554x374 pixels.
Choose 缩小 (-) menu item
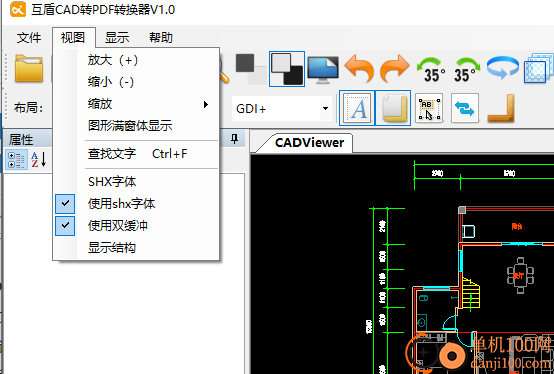136,82
